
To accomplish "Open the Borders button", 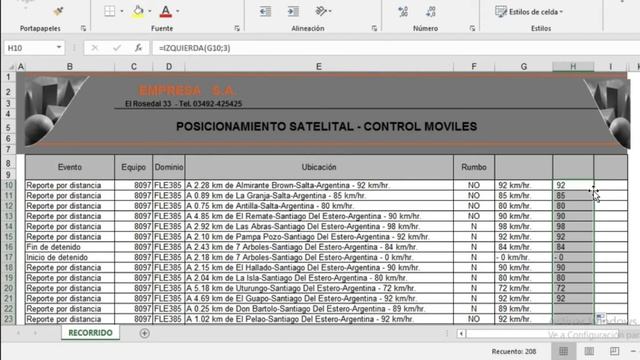I will tap(109, 11).
